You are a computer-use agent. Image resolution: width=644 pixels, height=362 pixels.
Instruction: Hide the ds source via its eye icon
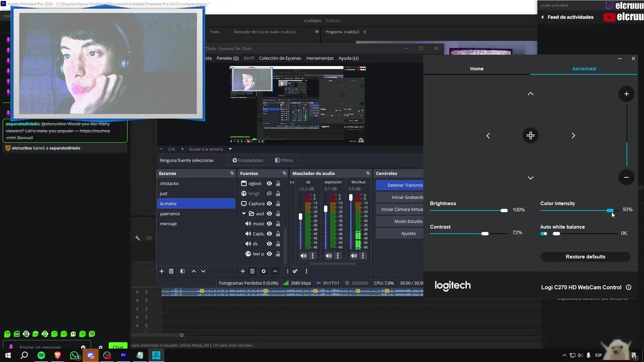click(269, 244)
